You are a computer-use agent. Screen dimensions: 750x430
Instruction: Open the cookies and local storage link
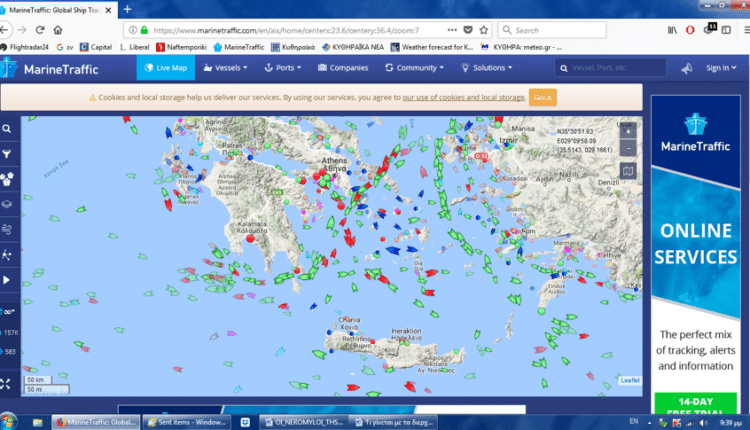click(x=463, y=97)
